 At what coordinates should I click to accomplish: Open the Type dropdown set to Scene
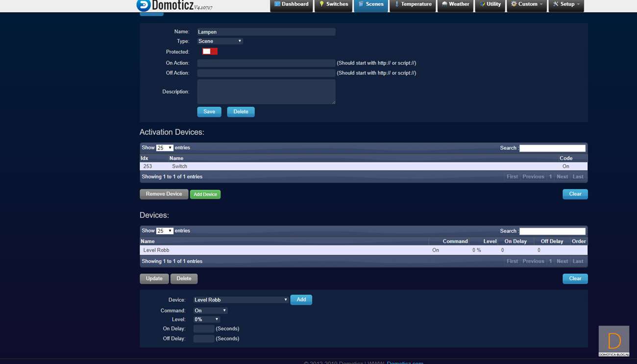tap(220, 41)
